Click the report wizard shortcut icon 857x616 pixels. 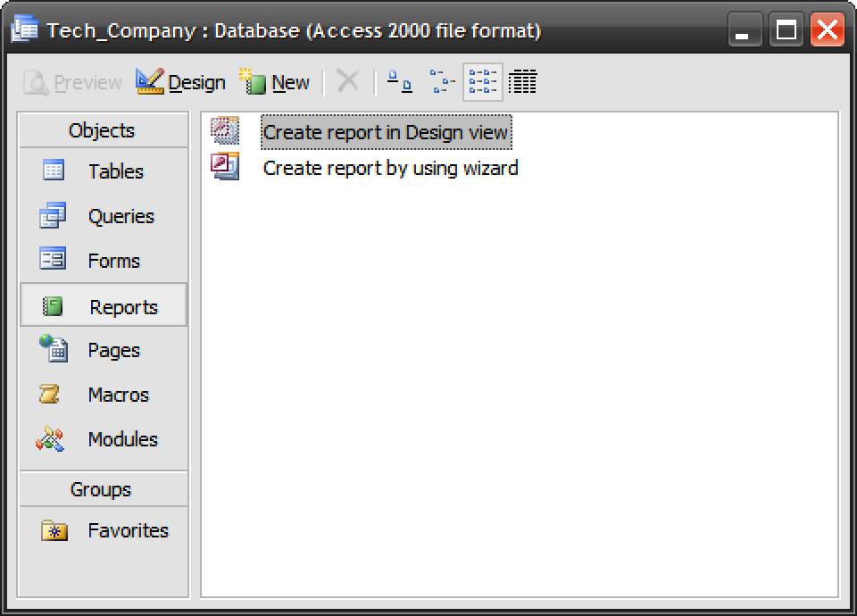point(227,164)
